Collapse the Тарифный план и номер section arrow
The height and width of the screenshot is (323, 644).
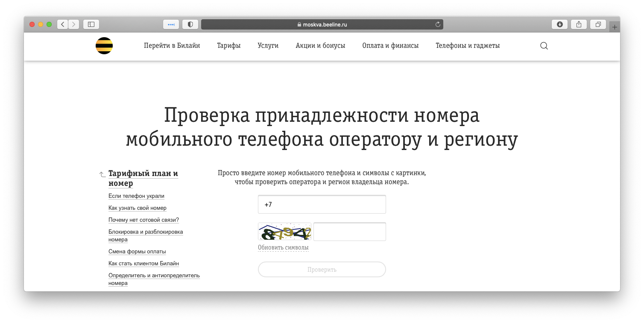coord(102,174)
